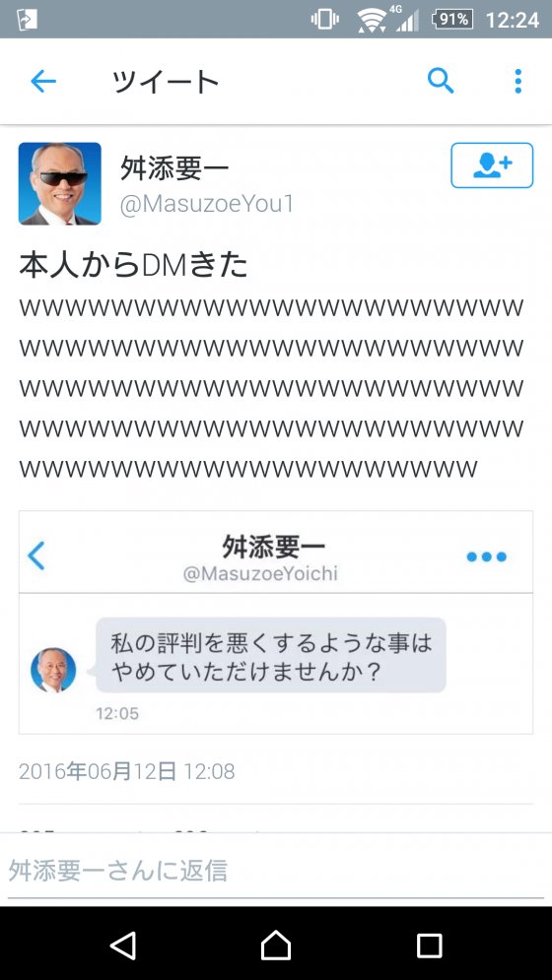Follow the account with the add-user button
The width and height of the screenshot is (552, 980).
[x=492, y=165]
